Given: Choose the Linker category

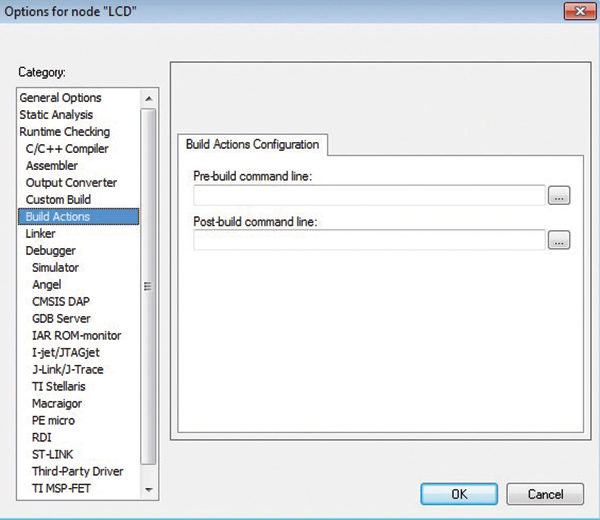Looking at the screenshot, I should [41, 234].
